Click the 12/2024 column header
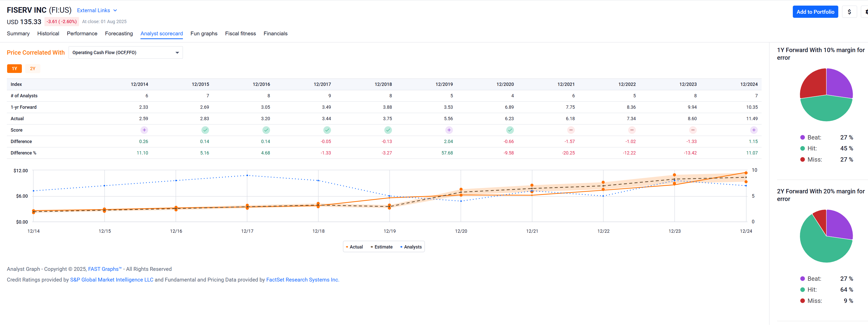The height and width of the screenshot is (327, 868). click(749, 85)
